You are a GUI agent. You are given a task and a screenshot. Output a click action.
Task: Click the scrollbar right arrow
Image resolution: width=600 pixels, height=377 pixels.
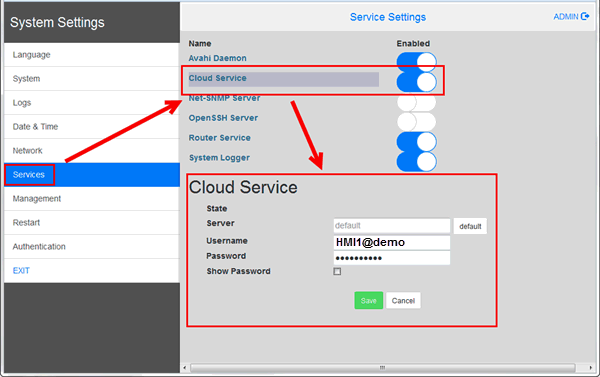(590, 368)
